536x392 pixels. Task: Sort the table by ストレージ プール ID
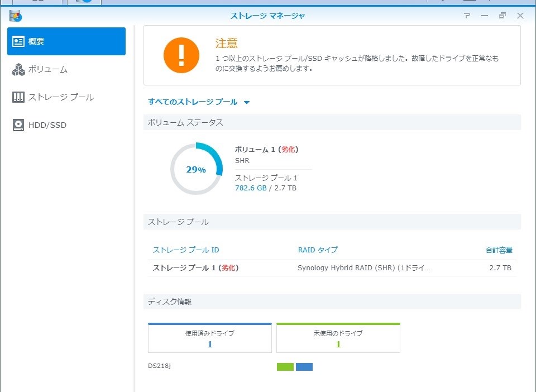(185, 250)
